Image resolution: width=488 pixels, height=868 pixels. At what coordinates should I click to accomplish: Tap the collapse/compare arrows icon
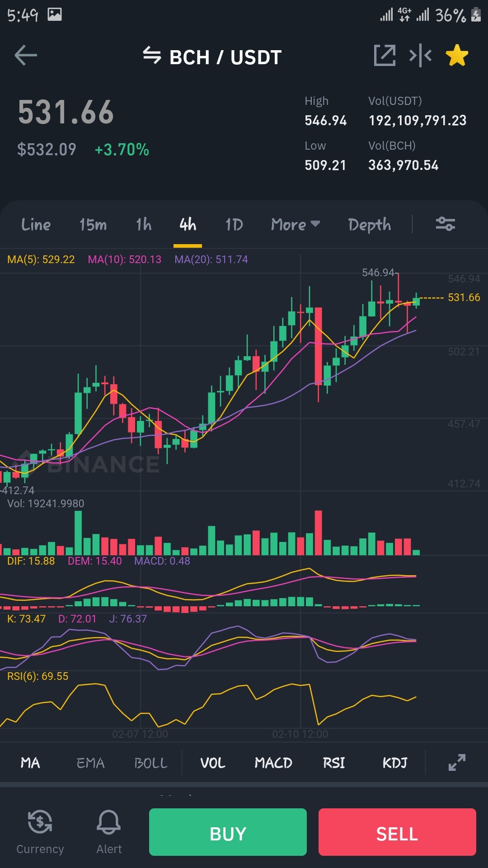(x=420, y=56)
